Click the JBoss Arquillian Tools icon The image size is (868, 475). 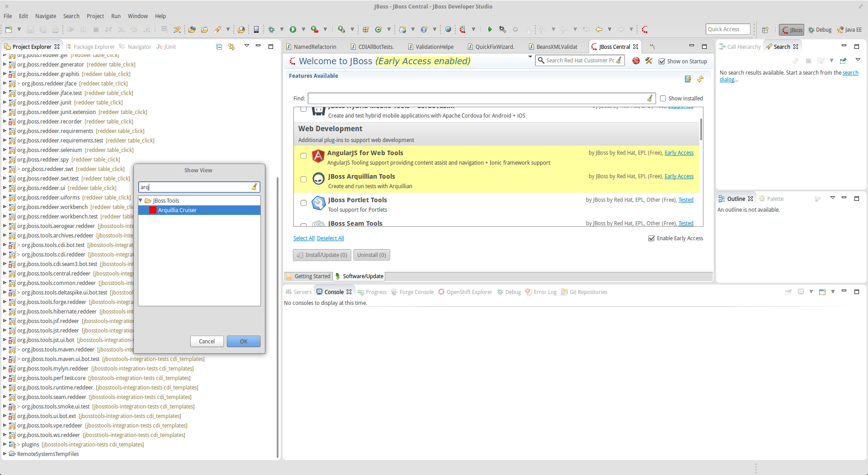pyautogui.click(x=318, y=180)
